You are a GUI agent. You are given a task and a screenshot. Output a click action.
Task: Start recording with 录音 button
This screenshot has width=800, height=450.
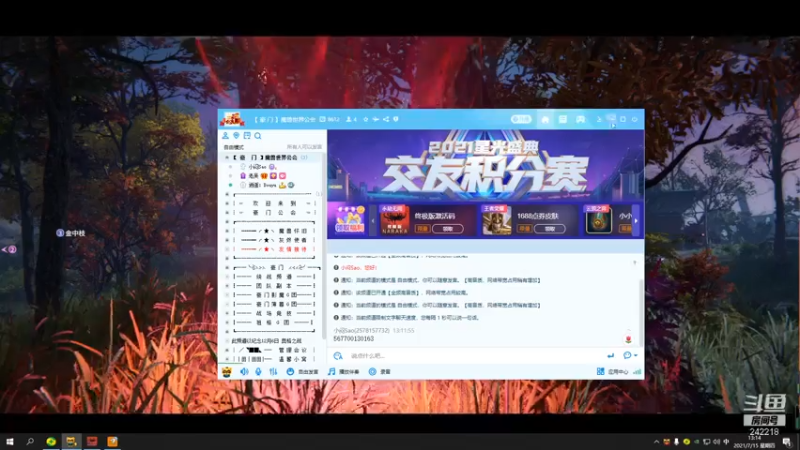point(380,371)
